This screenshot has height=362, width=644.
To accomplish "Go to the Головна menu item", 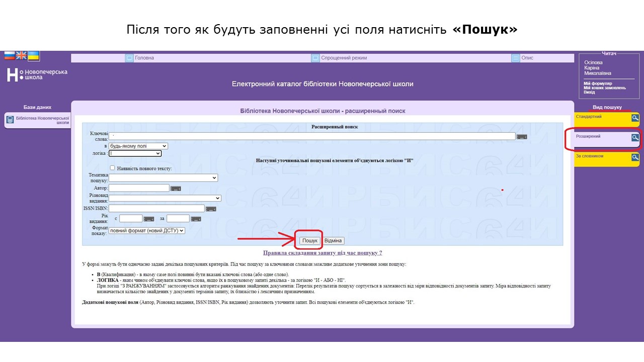I will (144, 58).
